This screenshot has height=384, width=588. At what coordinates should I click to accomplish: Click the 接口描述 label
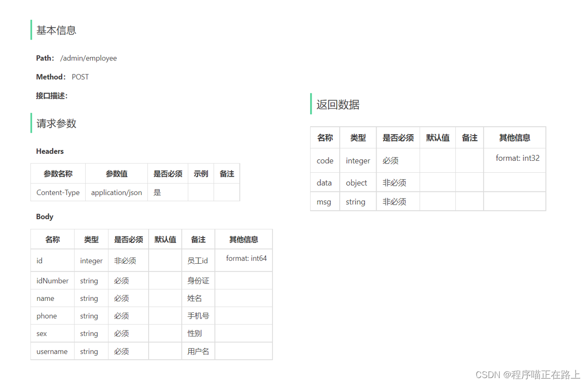point(52,96)
